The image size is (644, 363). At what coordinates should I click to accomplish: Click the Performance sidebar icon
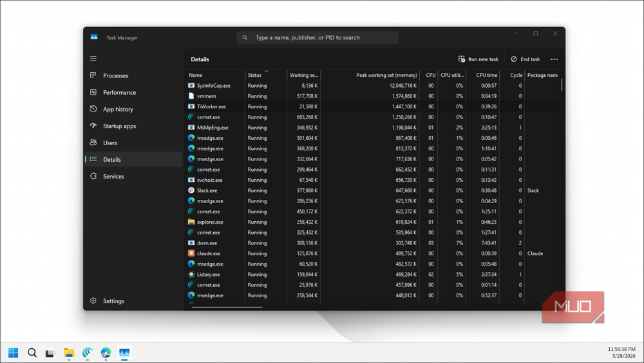(x=93, y=92)
